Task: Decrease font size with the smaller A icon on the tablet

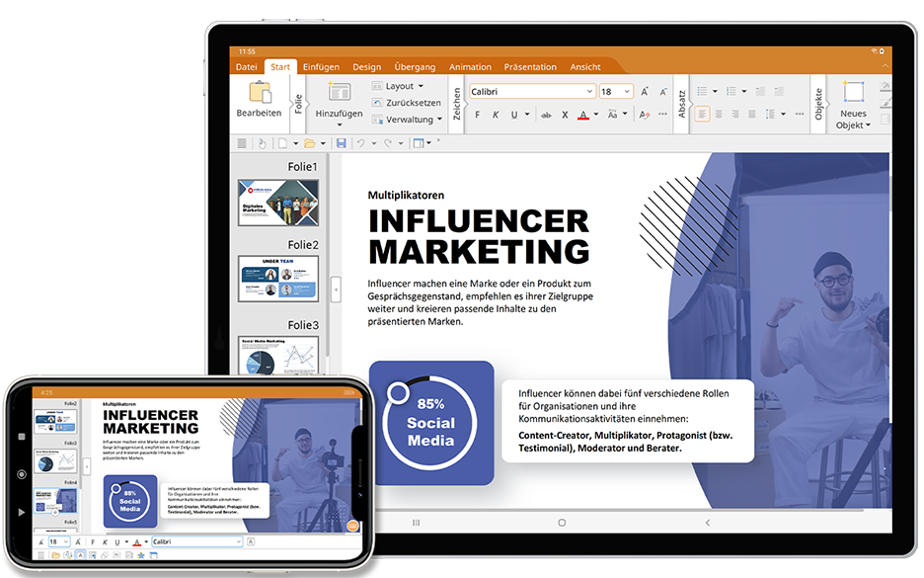Action: click(663, 92)
